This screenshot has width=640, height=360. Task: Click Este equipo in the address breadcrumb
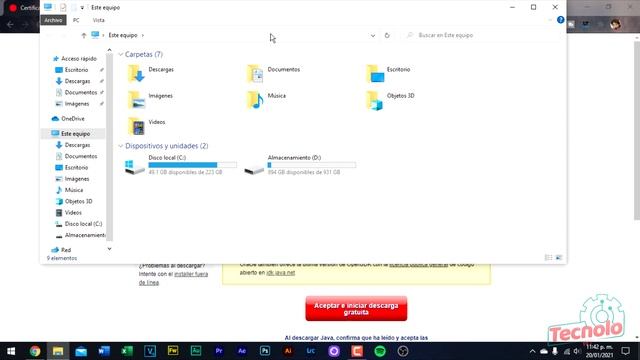[122, 36]
